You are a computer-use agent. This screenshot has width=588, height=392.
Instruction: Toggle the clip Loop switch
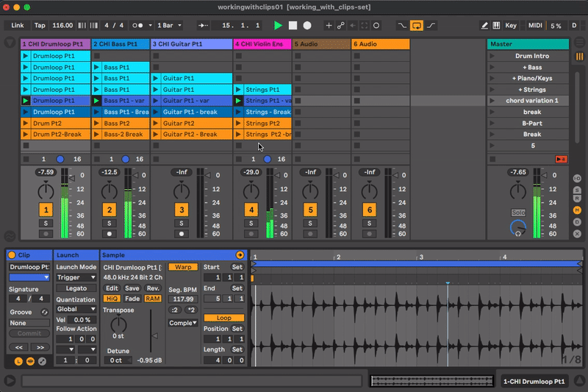(223, 318)
